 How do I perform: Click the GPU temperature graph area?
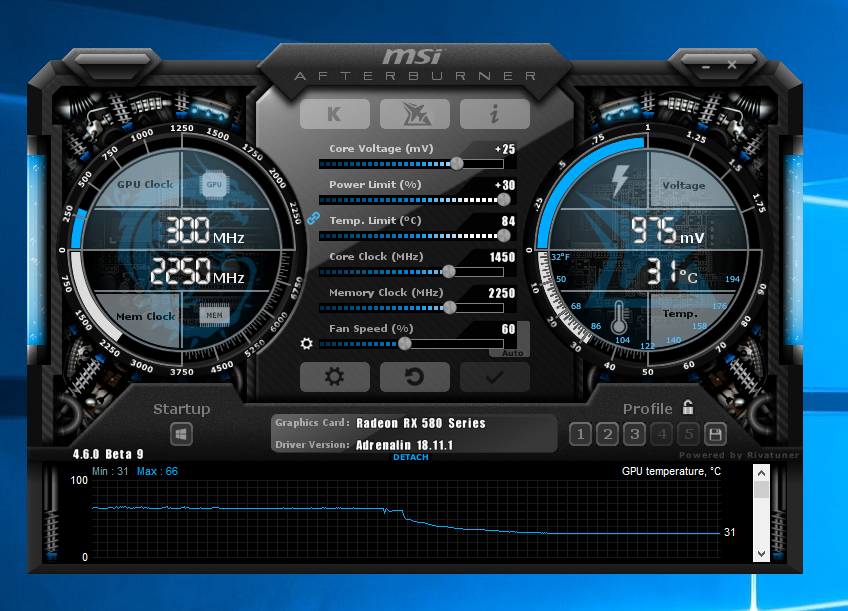(x=406, y=518)
